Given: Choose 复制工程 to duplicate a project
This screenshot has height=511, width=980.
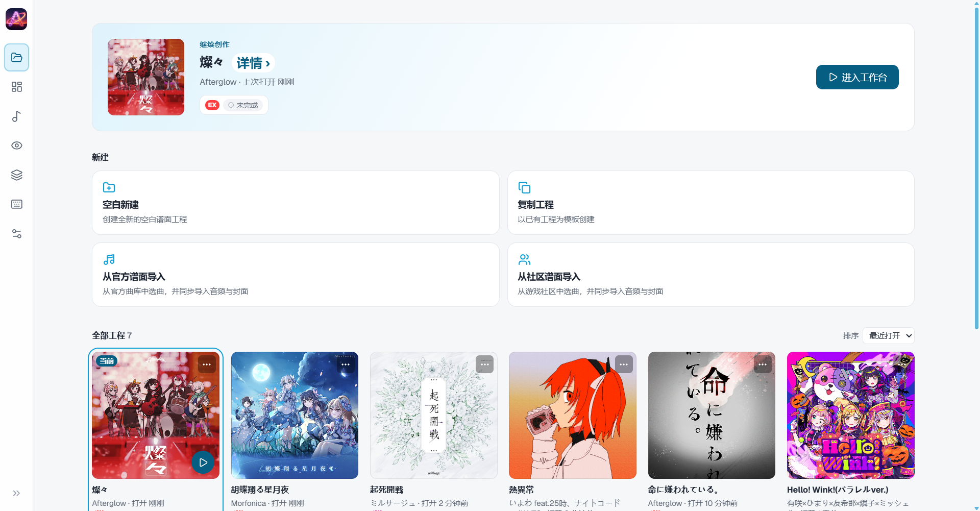Looking at the screenshot, I should [710, 203].
